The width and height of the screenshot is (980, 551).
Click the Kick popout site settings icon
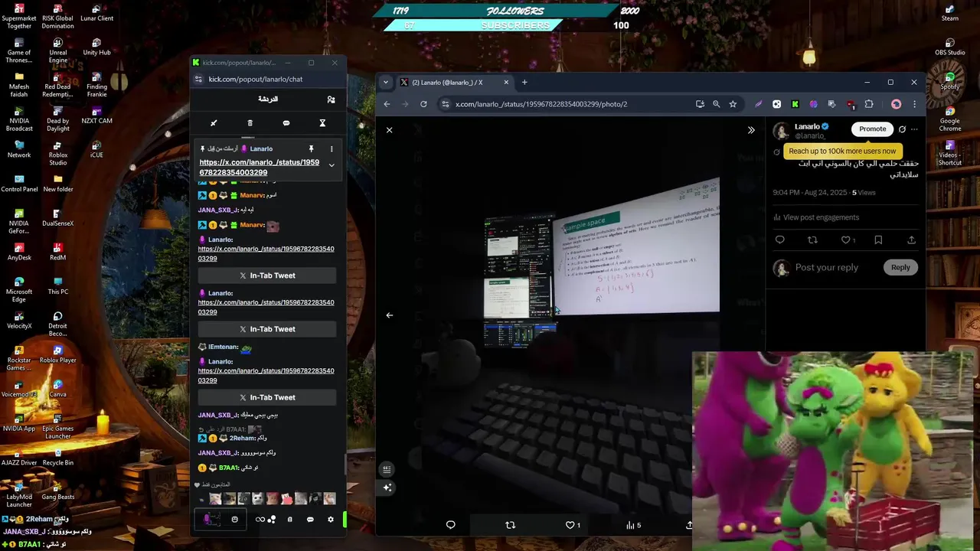click(x=199, y=79)
